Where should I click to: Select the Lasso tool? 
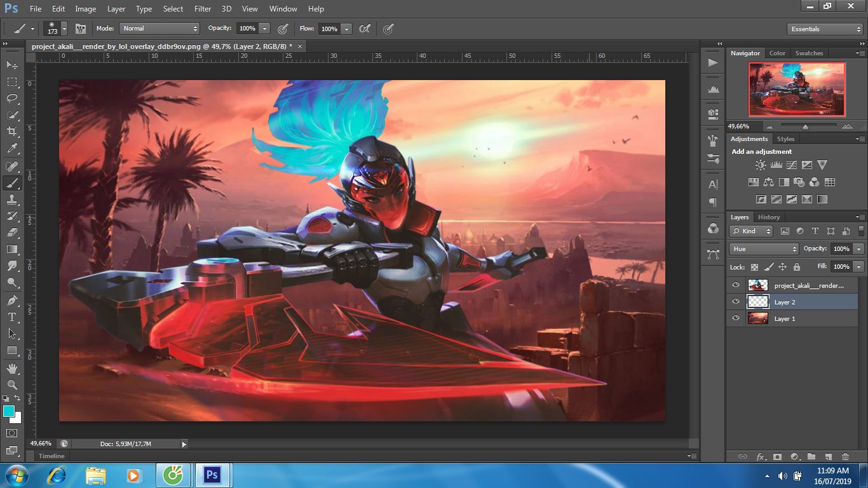(x=12, y=98)
